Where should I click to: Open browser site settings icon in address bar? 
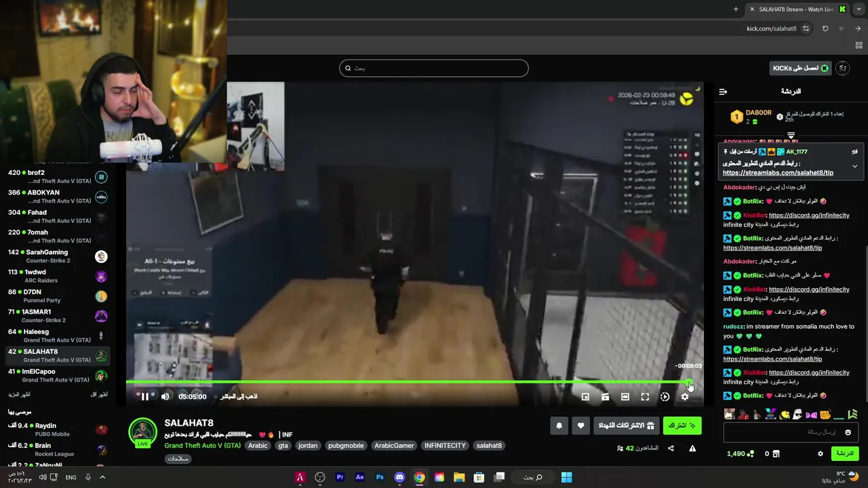(806, 28)
